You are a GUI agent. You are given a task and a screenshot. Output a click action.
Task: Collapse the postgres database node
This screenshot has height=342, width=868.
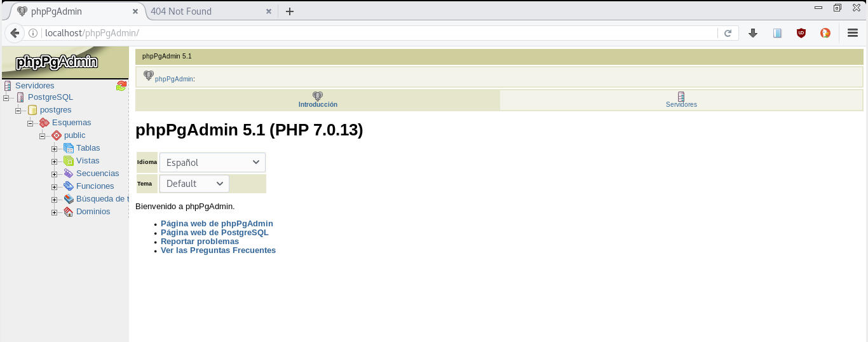18,111
